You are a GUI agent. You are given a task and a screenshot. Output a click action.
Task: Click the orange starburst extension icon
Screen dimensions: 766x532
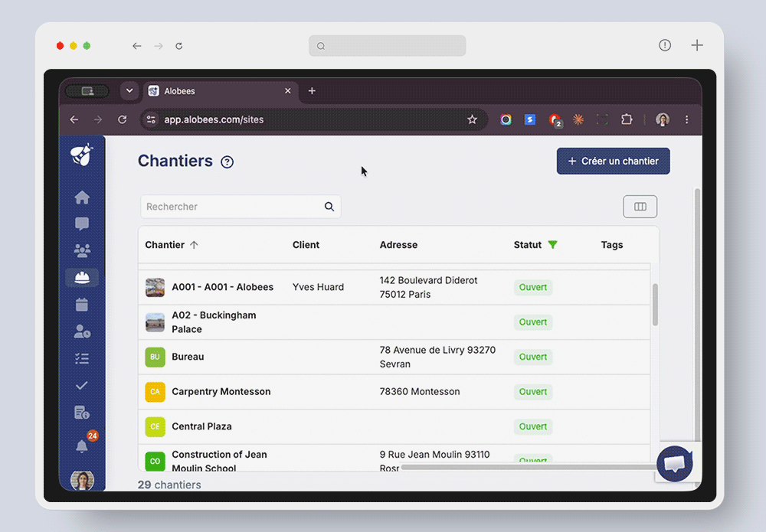(578, 119)
